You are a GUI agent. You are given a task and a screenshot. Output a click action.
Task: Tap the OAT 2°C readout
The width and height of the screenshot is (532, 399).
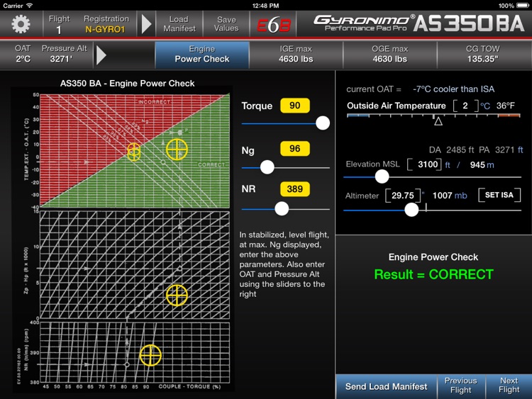[x=23, y=54]
